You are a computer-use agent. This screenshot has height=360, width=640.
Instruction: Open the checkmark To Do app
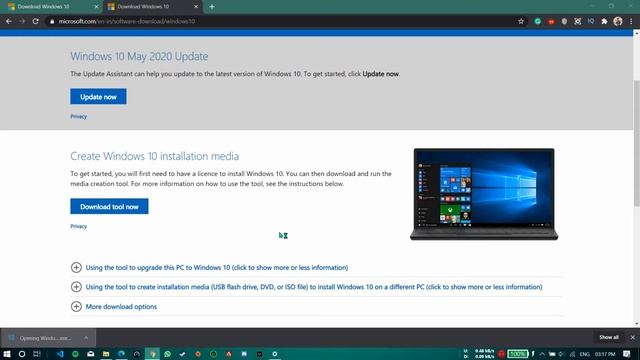click(182, 354)
